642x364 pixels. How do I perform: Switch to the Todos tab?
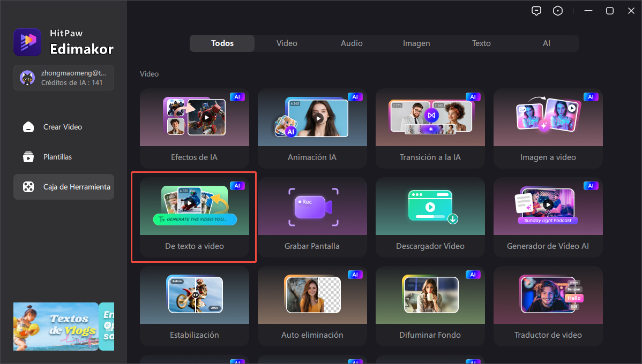click(x=222, y=43)
